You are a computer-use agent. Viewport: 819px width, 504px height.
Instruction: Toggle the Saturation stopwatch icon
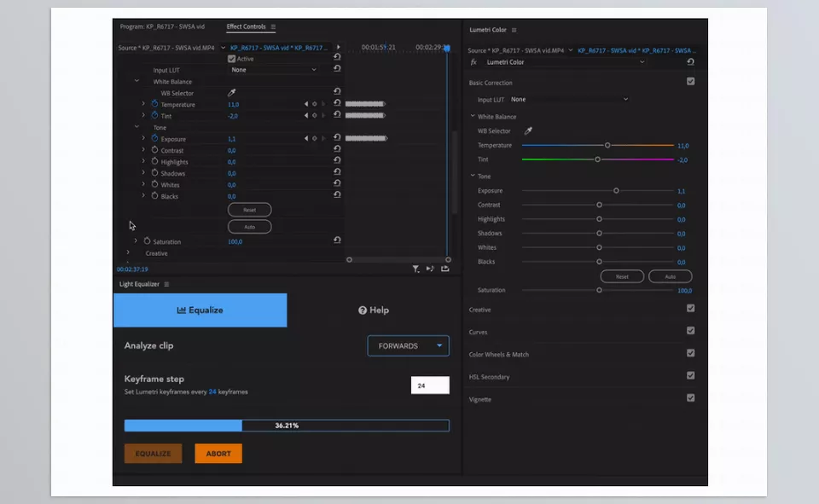pyautogui.click(x=147, y=241)
